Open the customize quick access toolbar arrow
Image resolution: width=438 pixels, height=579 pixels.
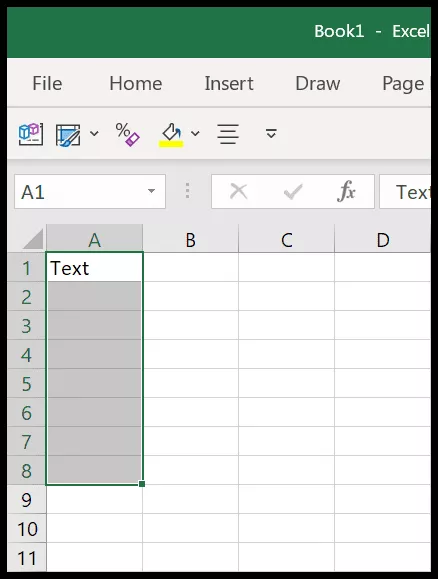[x=271, y=133]
